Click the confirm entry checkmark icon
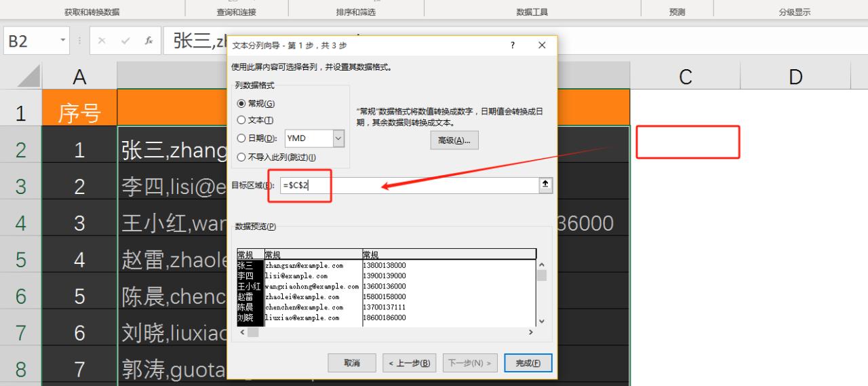This screenshot has height=386, width=868. [125, 41]
